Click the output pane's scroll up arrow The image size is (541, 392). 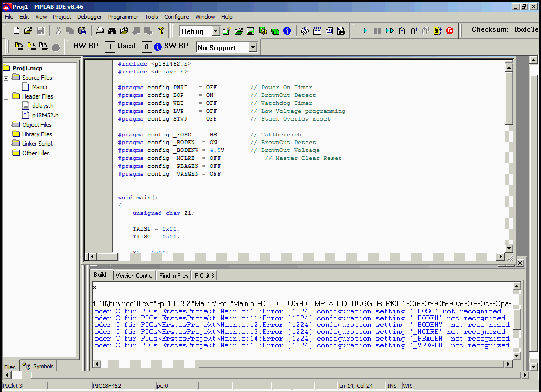pos(516,286)
